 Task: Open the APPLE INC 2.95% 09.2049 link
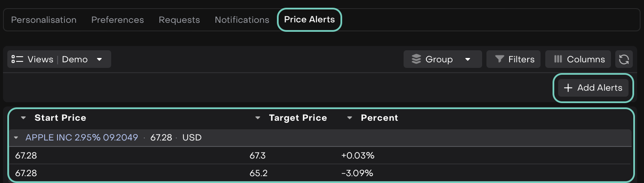coord(82,138)
